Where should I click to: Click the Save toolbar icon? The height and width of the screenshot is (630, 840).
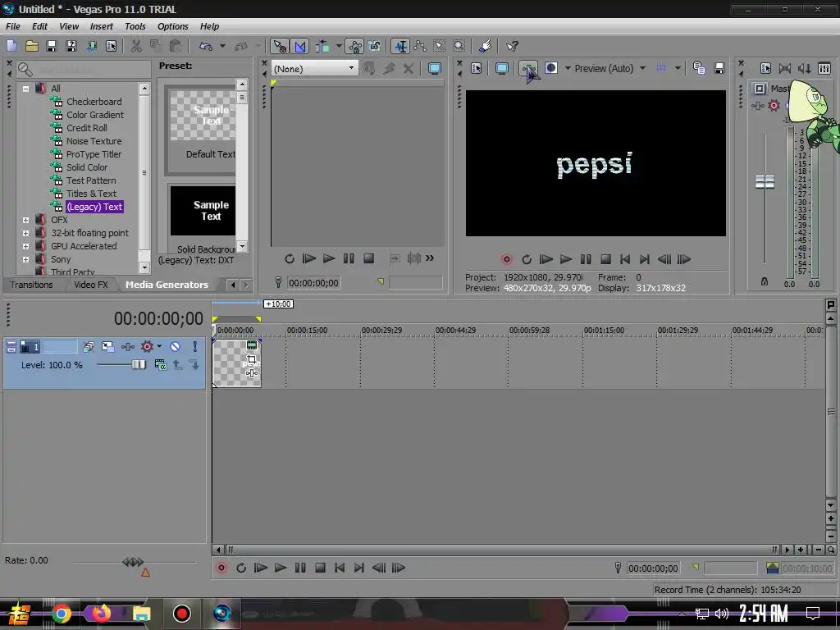coord(52,46)
